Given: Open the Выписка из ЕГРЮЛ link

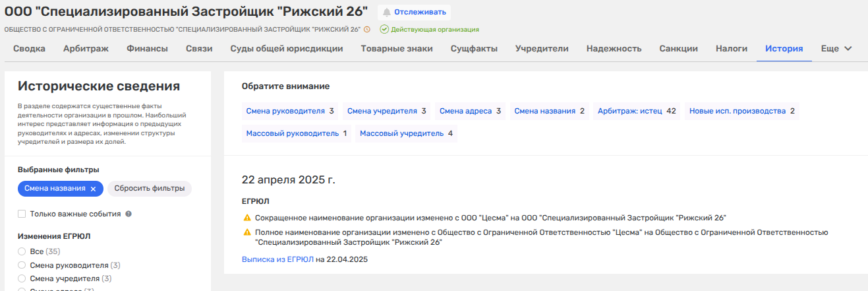Looking at the screenshot, I should click(x=277, y=259).
